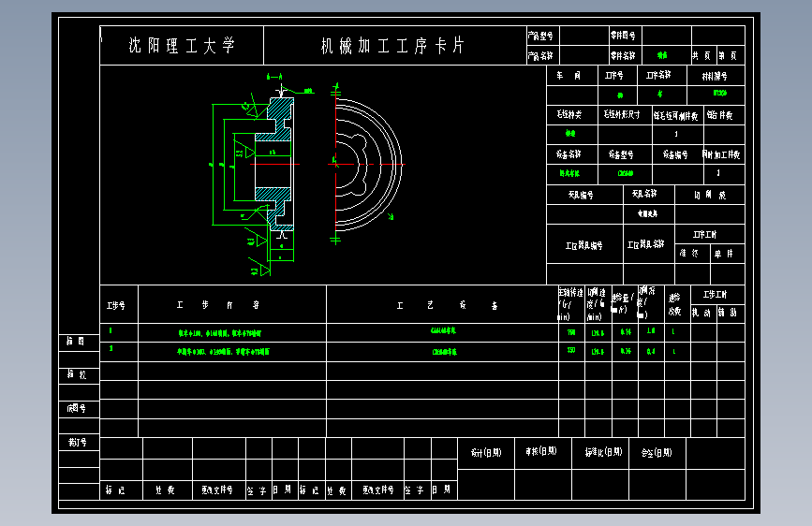Click the 零件名称 label
Screen dimensions: 812x526
tap(624, 55)
